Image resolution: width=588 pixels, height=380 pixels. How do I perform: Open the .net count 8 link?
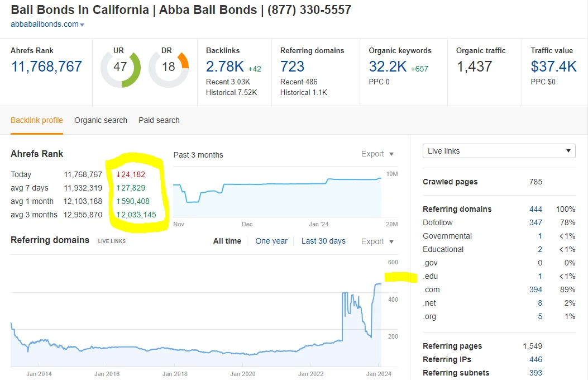click(540, 303)
